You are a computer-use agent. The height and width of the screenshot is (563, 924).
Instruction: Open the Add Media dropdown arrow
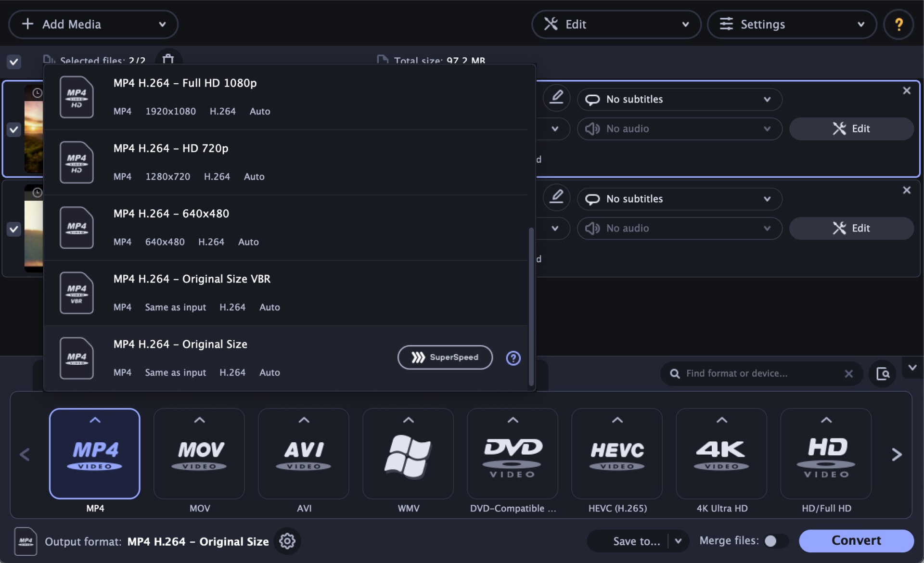162,24
